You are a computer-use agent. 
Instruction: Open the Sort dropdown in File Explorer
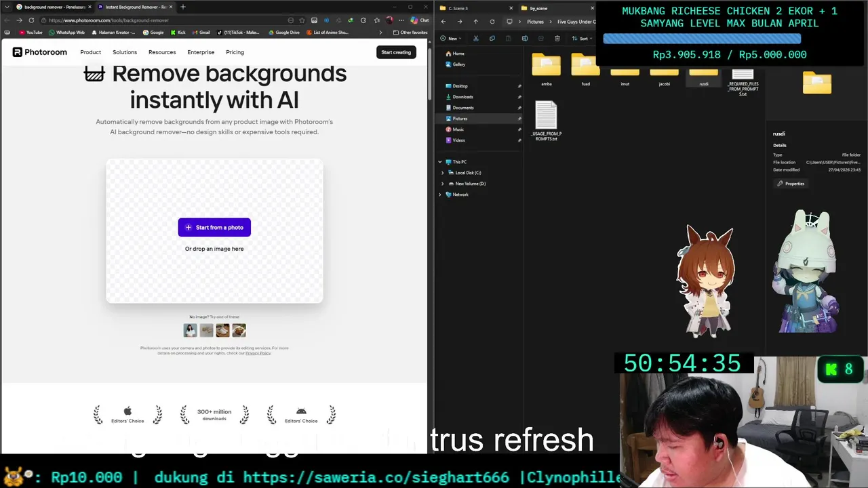pos(582,38)
